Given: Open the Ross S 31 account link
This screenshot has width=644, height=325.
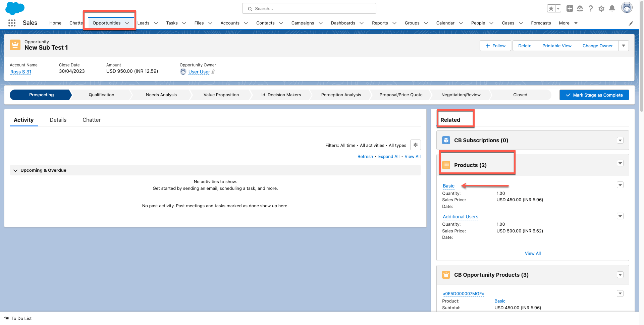Looking at the screenshot, I should tap(21, 72).
